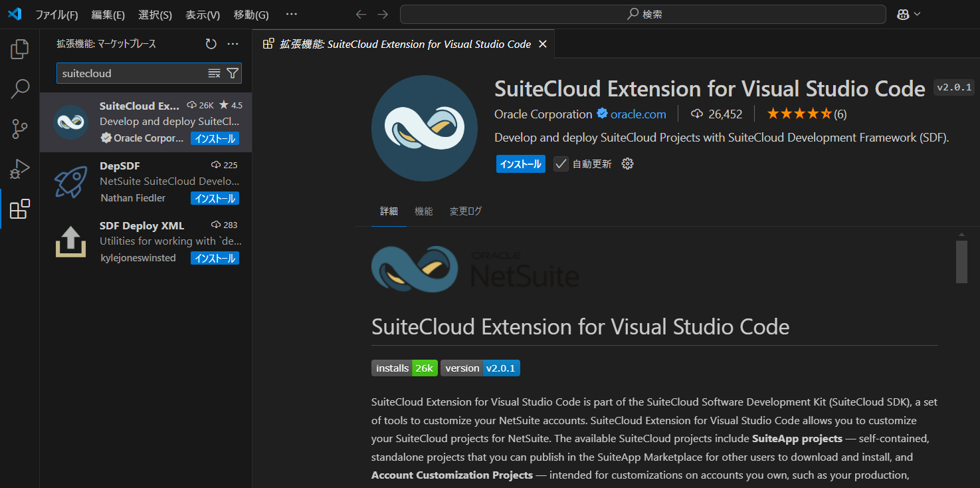Click the extension tab preview icon
The width and height of the screenshot is (980, 488).
pos(268,44)
